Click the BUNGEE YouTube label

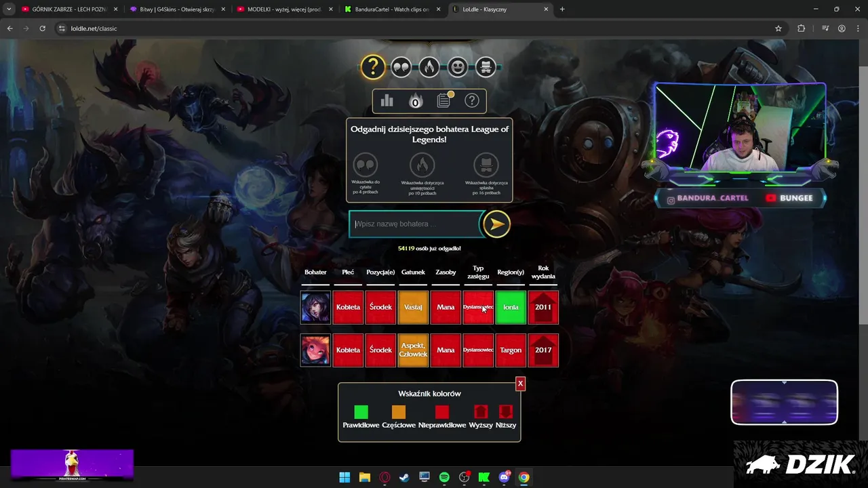point(789,199)
